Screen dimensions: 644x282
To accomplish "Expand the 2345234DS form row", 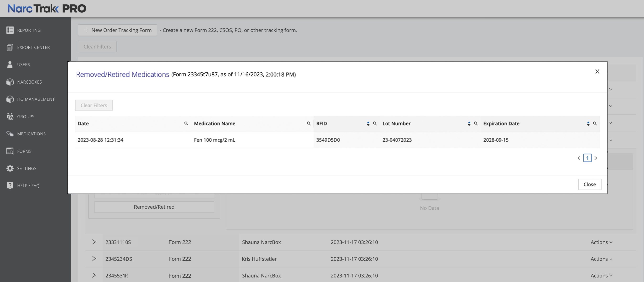I will [94, 258].
